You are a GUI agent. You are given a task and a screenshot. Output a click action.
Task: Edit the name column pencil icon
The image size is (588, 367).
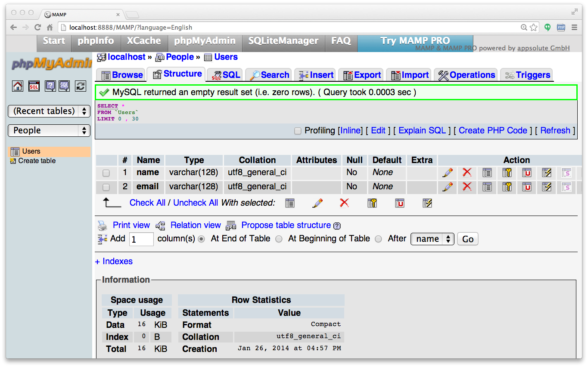pos(448,173)
